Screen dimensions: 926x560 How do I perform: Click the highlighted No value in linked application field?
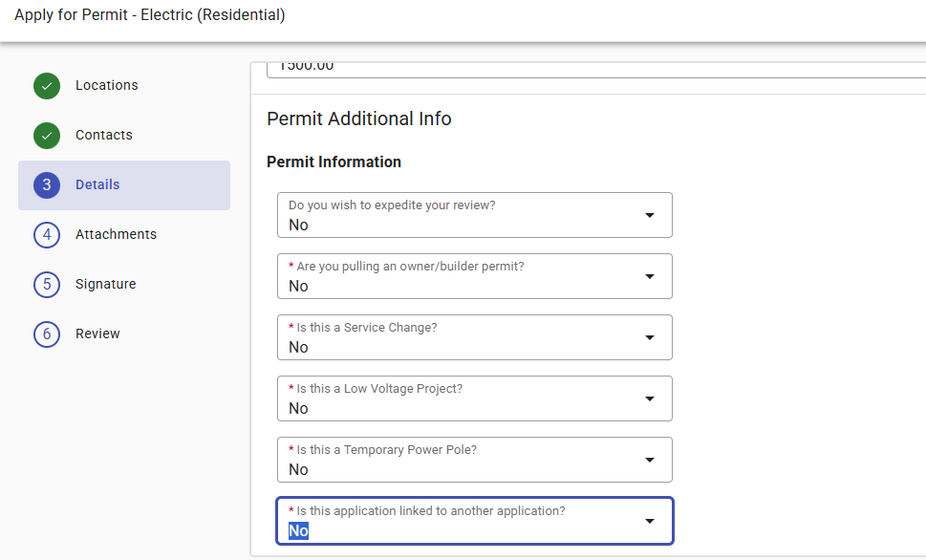(x=296, y=530)
